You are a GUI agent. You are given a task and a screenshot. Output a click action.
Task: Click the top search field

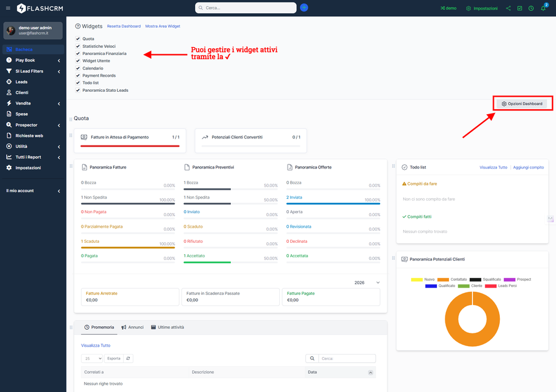(x=246, y=8)
